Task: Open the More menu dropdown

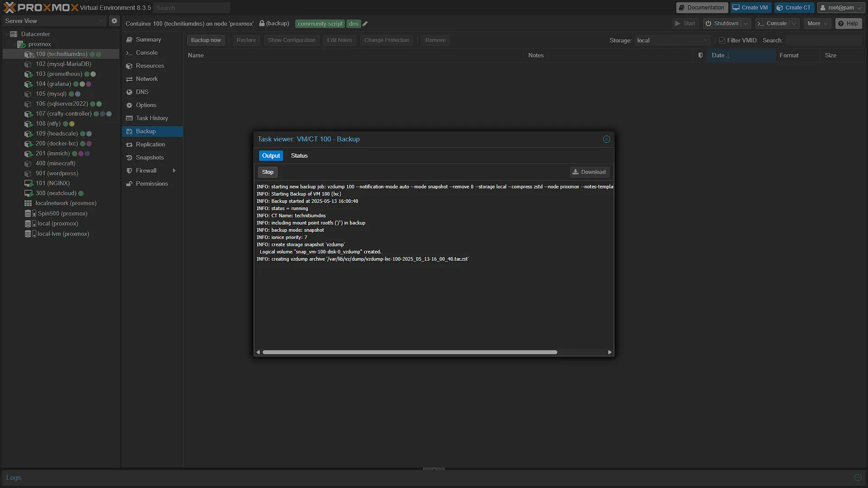Action: (x=817, y=23)
